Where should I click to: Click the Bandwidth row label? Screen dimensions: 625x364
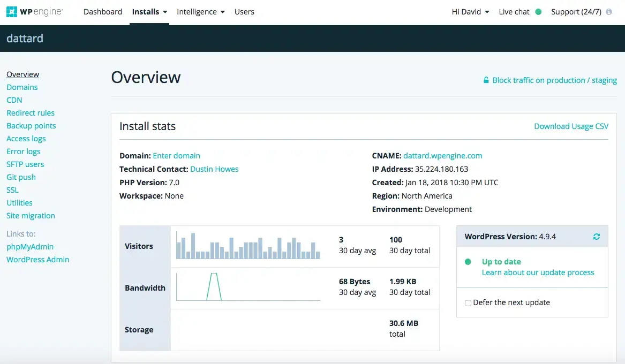[x=145, y=288]
